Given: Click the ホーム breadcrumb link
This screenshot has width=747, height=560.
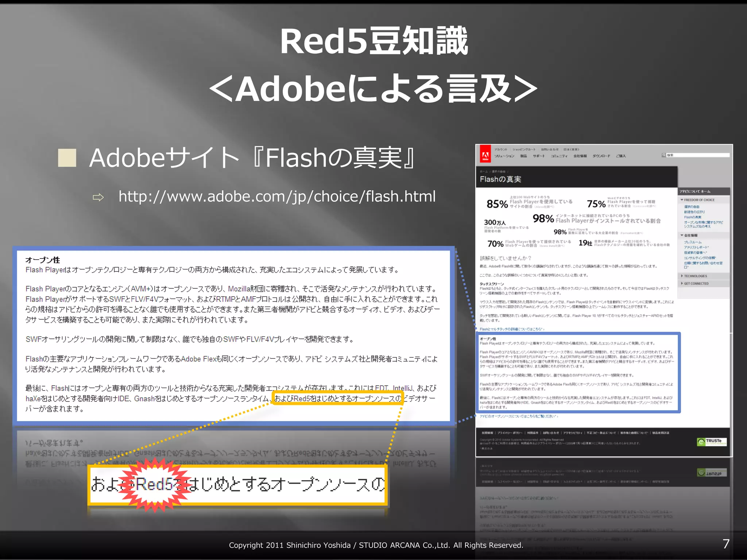Looking at the screenshot, I should [x=484, y=171].
